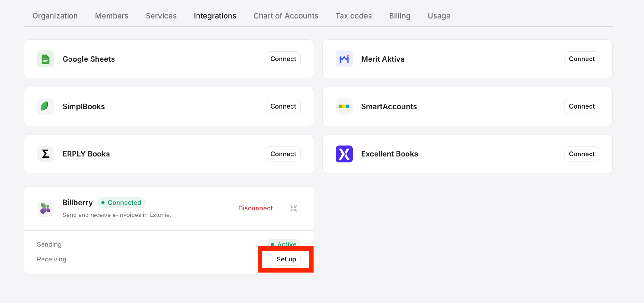The image size is (644, 303).
Task: Click the Connected status badge
Action: 121,203
